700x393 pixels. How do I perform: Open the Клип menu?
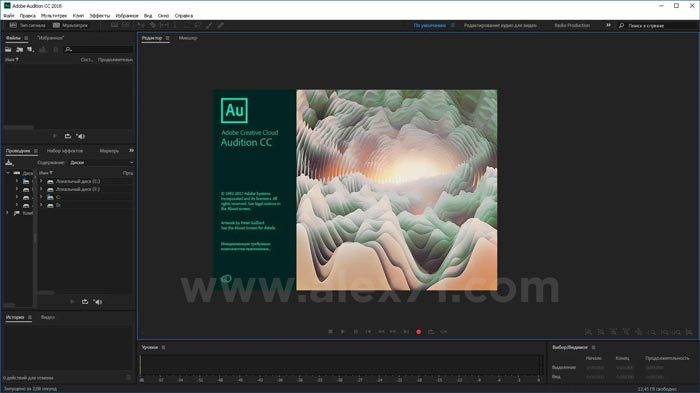click(x=78, y=16)
